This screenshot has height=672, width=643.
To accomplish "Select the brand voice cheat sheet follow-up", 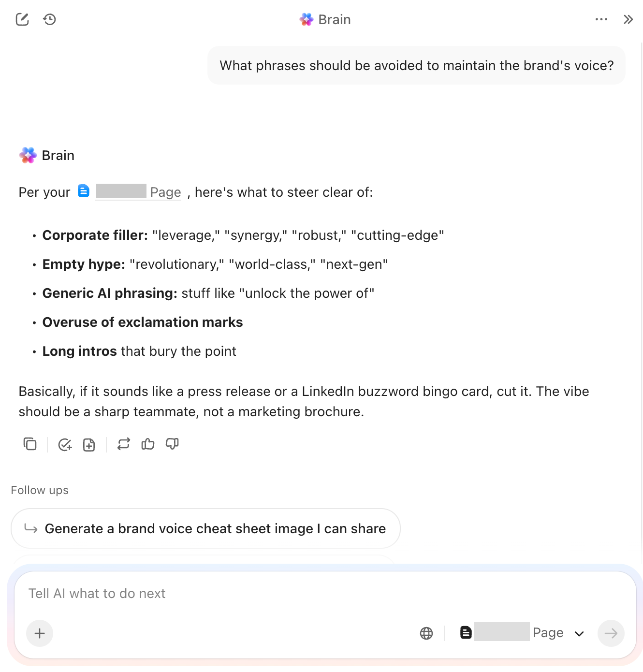I will [205, 528].
